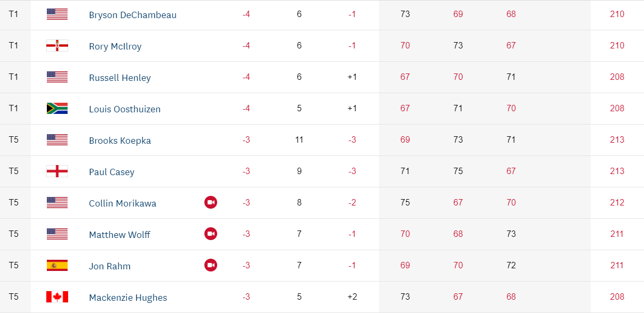Viewport: 644px width, 313px height.
Task: Open Matthew Wolff's video camera icon
Action: pos(211,234)
